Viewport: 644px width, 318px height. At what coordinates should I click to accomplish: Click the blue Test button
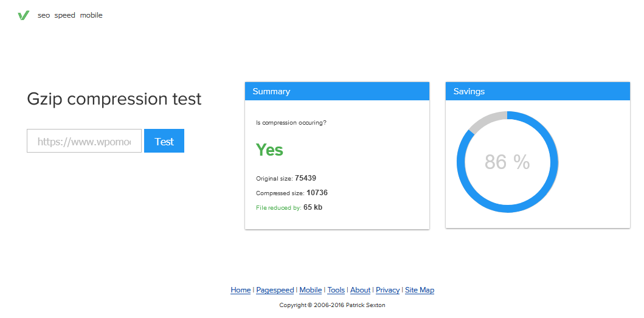[x=164, y=141]
